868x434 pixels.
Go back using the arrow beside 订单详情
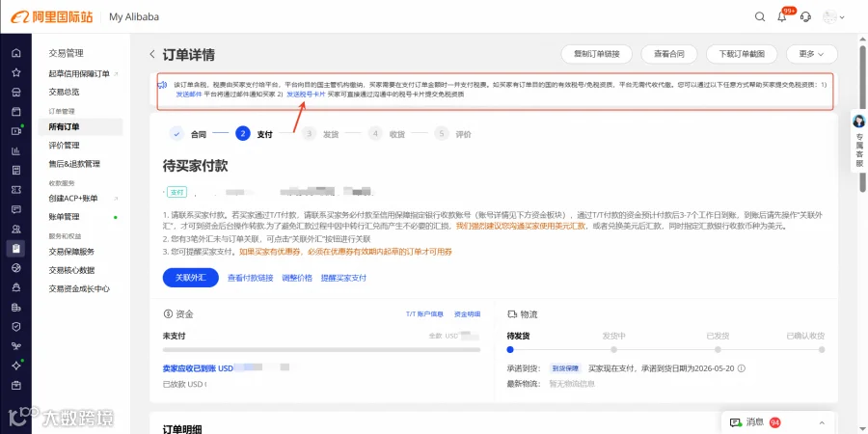coord(152,54)
